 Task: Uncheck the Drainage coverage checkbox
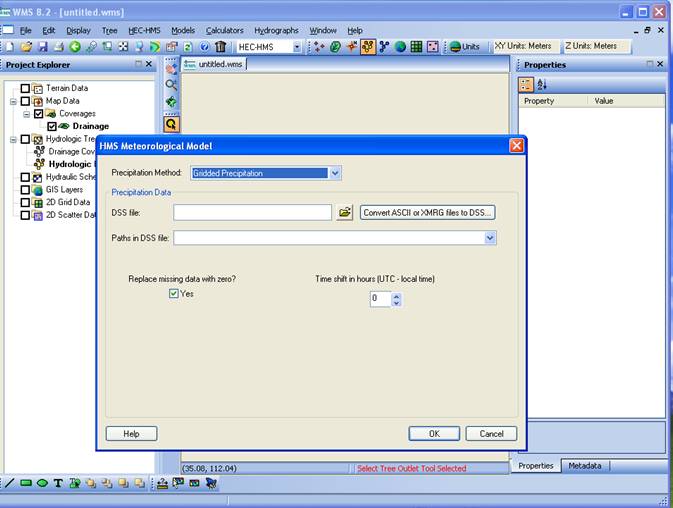[x=52, y=126]
